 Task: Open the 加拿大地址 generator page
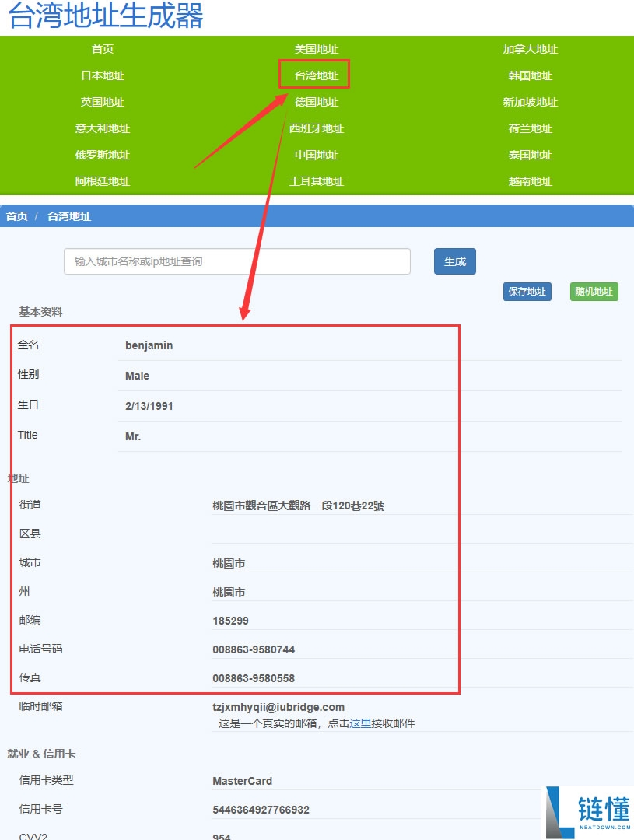pos(530,49)
